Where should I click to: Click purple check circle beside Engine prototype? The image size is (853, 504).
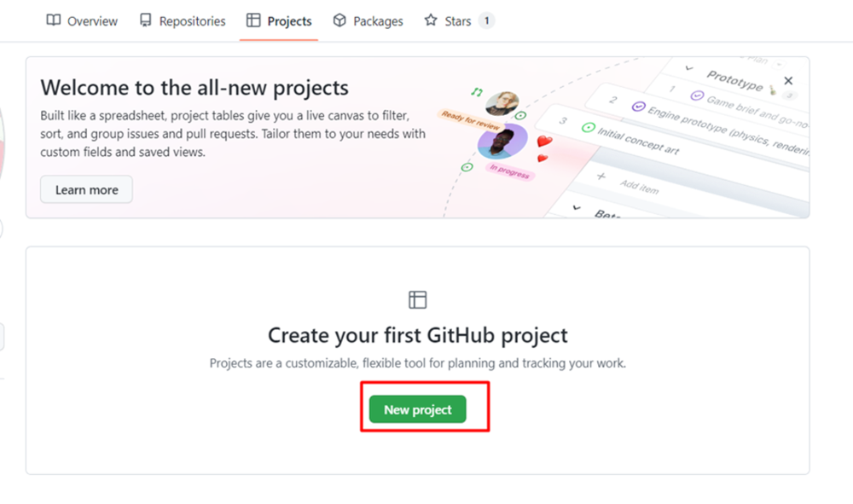pyautogui.click(x=638, y=107)
